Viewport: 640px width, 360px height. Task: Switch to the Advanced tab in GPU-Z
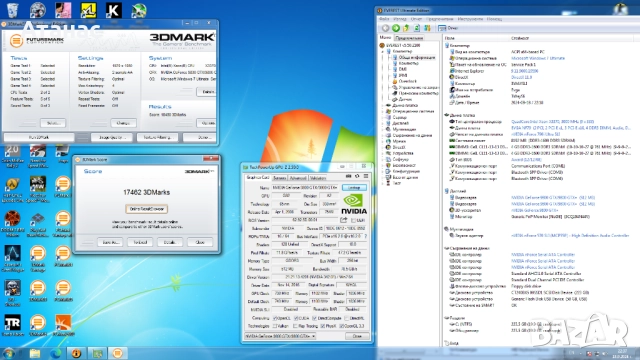pos(298,178)
